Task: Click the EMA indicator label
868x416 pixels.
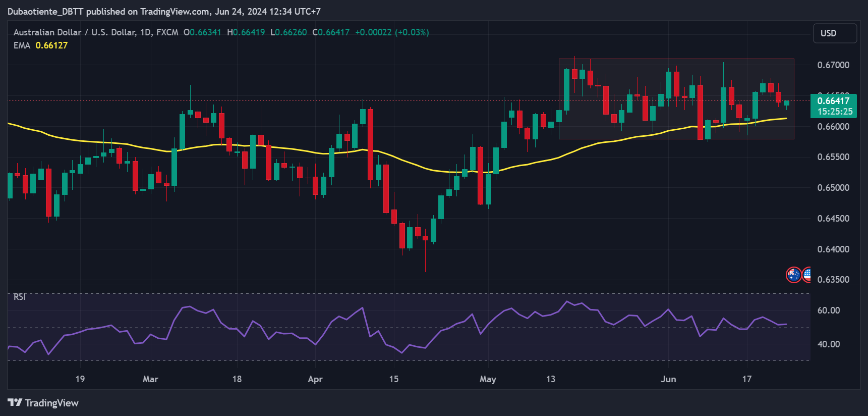Action: (x=22, y=45)
